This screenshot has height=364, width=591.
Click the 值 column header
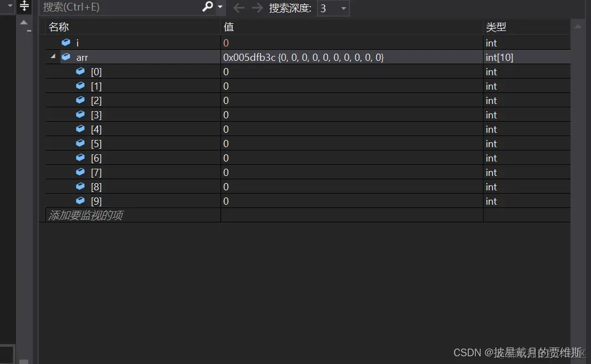tap(228, 27)
